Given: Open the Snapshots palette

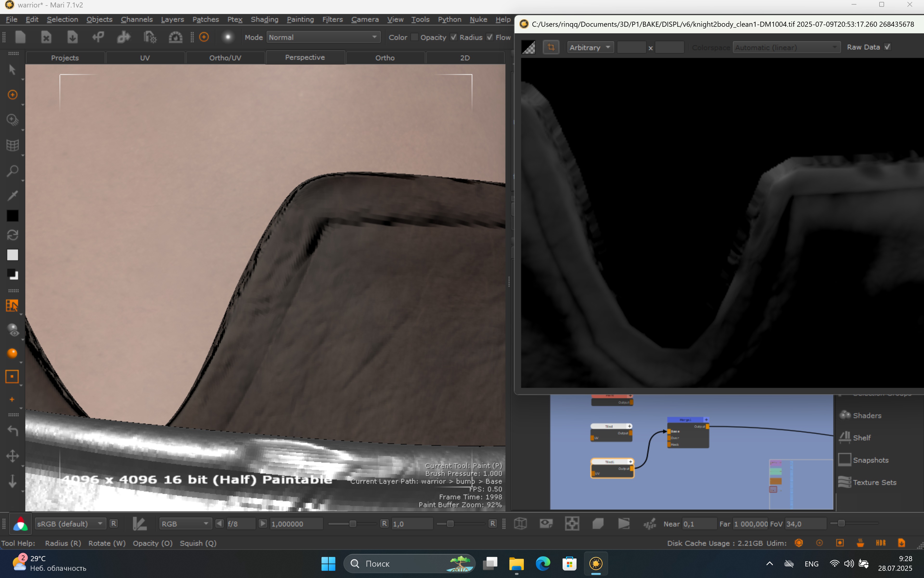Looking at the screenshot, I should [x=864, y=460].
